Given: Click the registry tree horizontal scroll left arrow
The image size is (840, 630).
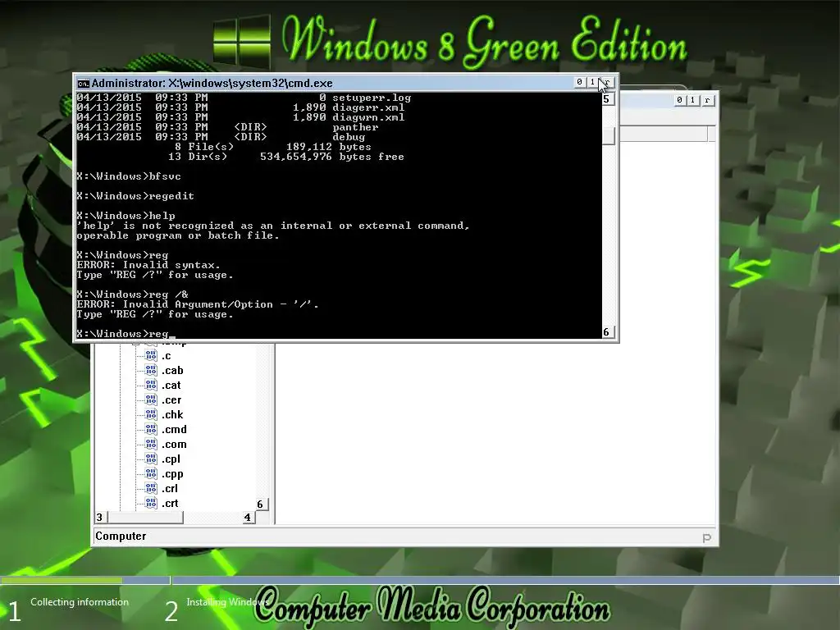Looking at the screenshot, I should point(101,517).
